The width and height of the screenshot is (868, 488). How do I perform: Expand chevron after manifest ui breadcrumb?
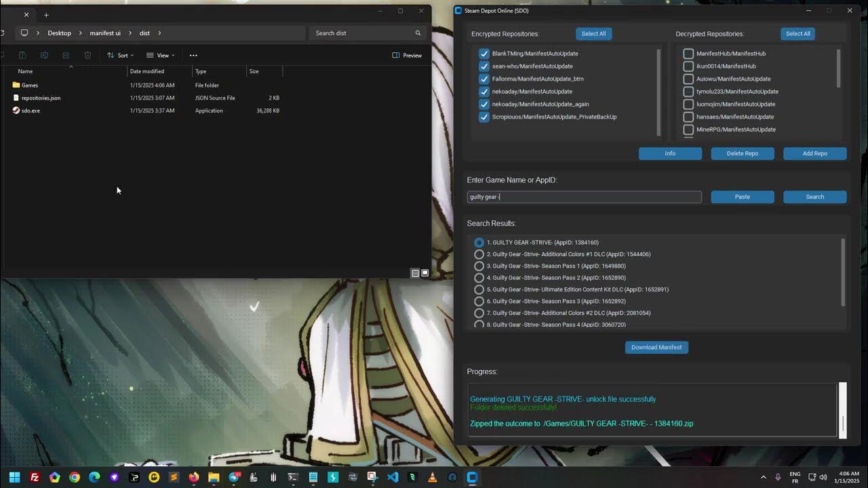click(x=130, y=33)
